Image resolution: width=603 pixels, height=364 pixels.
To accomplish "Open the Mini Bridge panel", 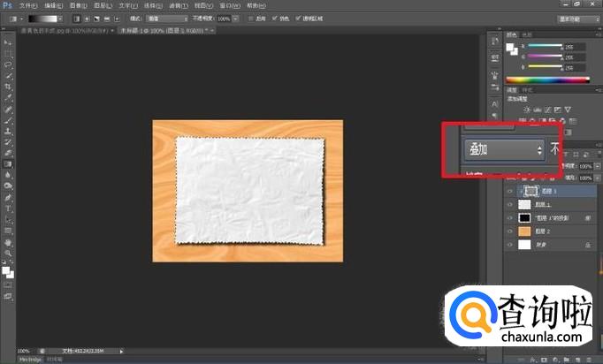I will 31,360.
